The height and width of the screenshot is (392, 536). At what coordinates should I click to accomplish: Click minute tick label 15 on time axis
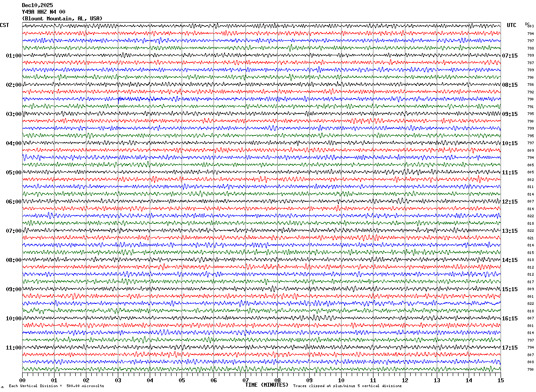coord(501,380)
